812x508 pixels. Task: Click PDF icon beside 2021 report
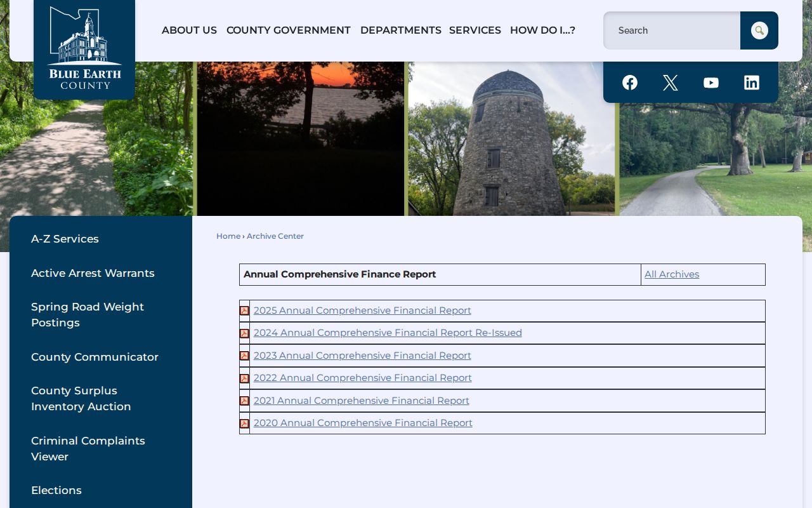244,401
